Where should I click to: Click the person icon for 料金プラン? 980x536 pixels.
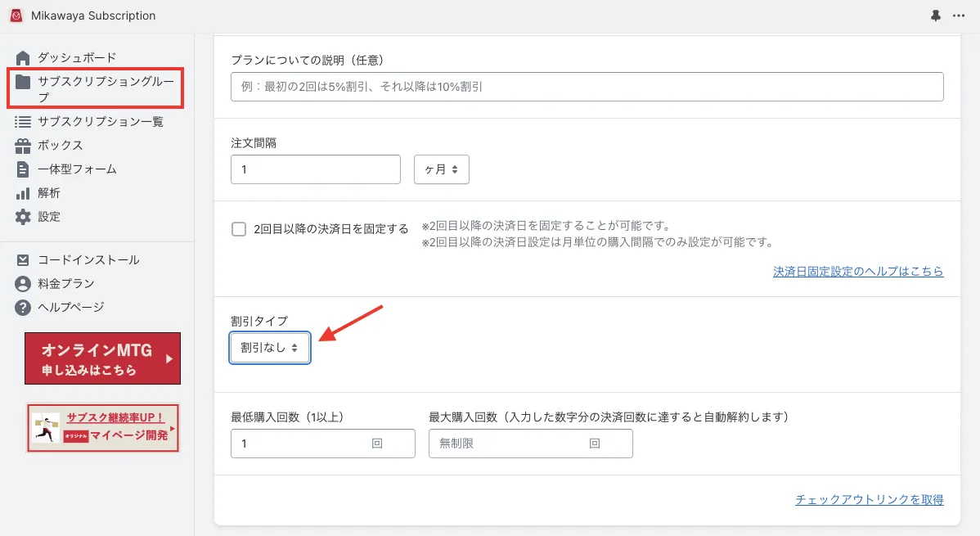tap(23, 284)
